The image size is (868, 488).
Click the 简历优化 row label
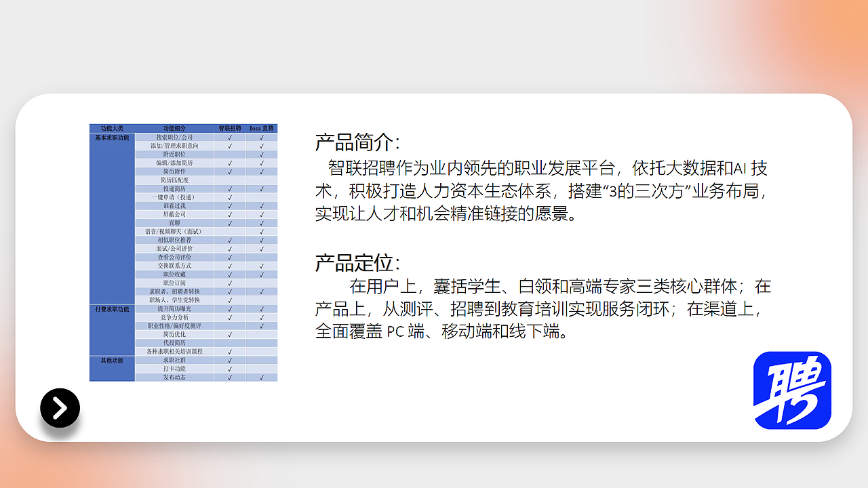pyautogui.click(x=174, y=335)
